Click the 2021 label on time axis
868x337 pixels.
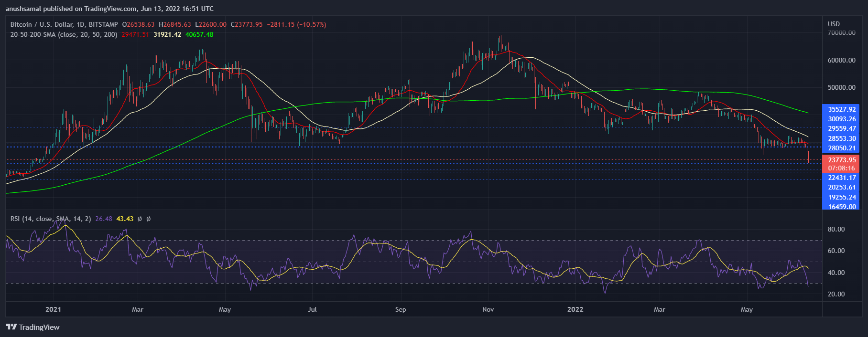pyautogui.click(x=53, y=309)
